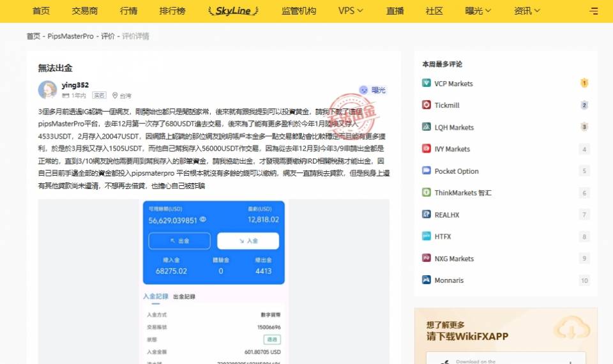This screenshot has height=364, width=613.
Task: Open the VCP Markets broker link
Action: click(x=453, y=84)
